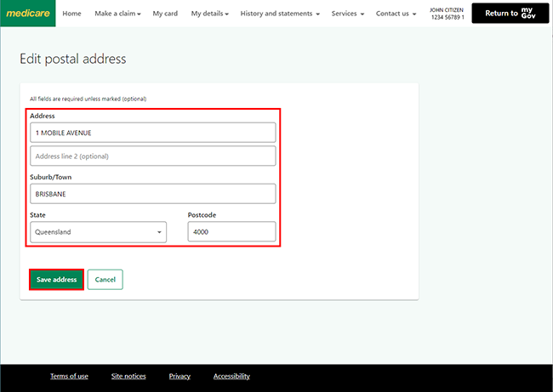
Task: Expand History and statements menu
Action: [280, 14]
